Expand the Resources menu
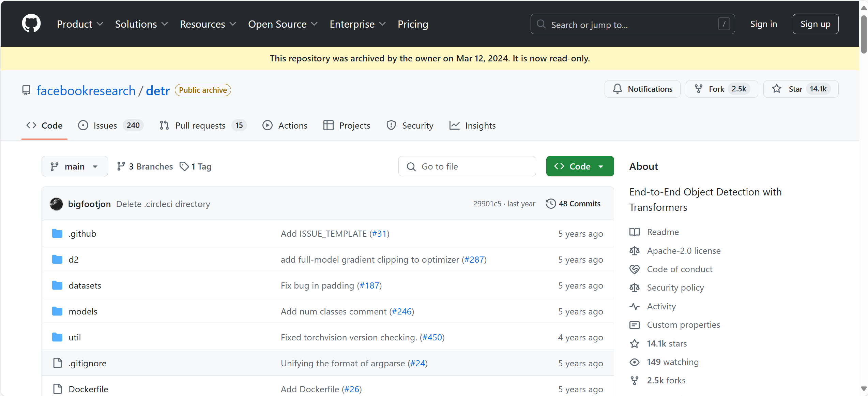This screenshot has height=396, width=868. (208, 24)
